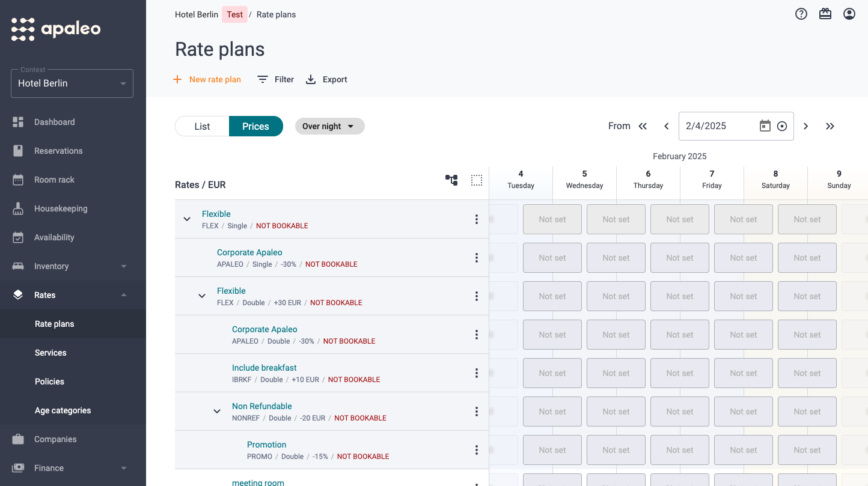
Task: Switch to the List view
Action: pyautogui.click(x=202, y=126)
